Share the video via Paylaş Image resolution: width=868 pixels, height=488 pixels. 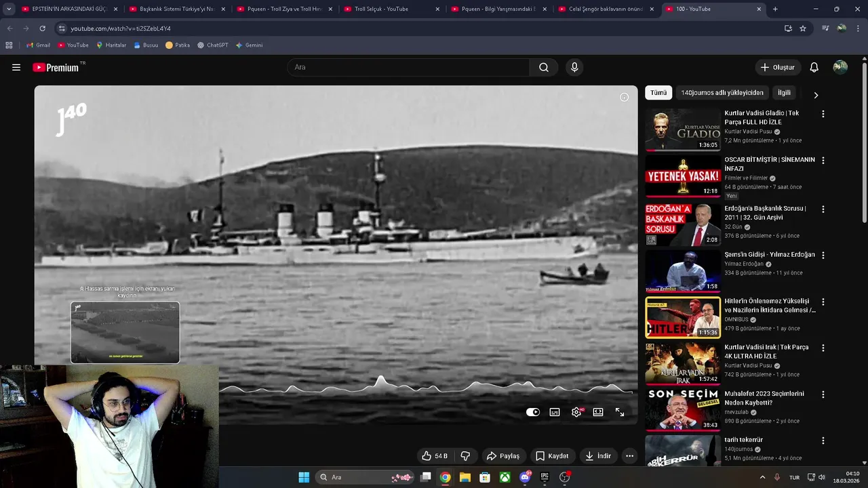(x=503, y=456)
